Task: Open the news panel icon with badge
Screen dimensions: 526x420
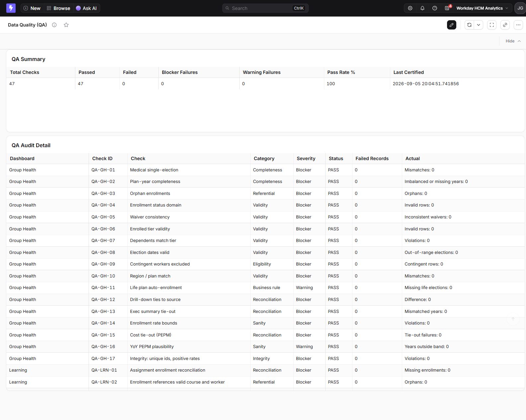Action: point(447,8)
